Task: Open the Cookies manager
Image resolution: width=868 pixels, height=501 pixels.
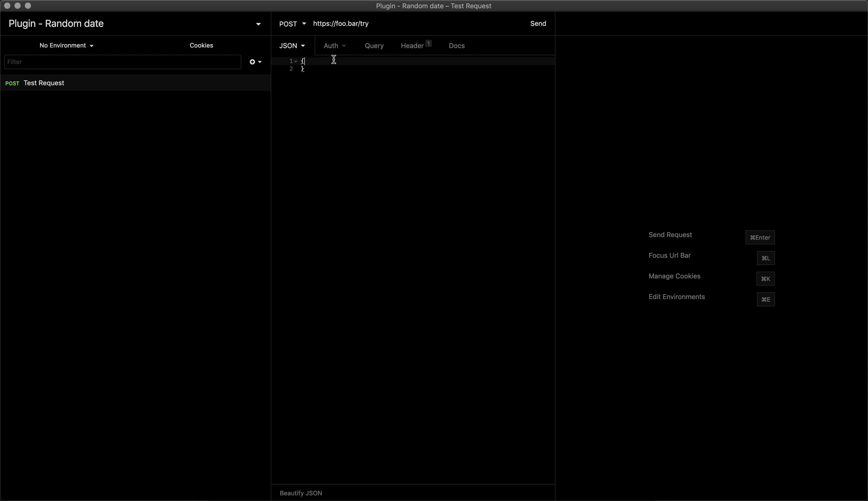Action: click(201, 45)
